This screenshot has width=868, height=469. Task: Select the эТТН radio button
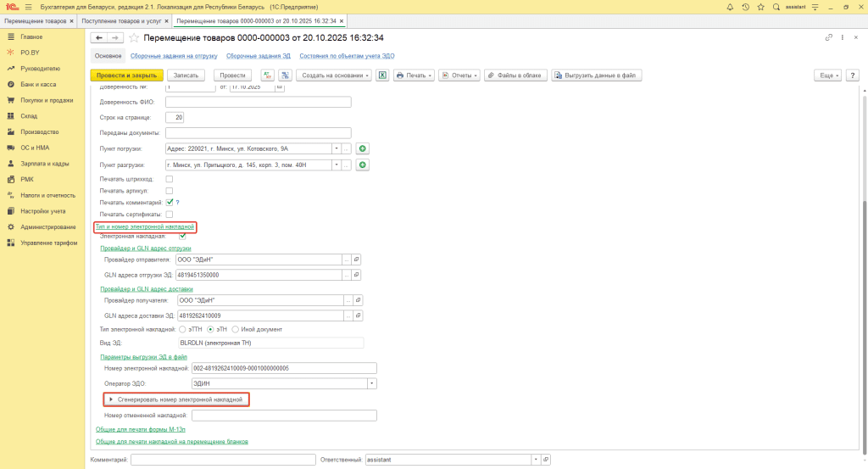click(181, 329)
